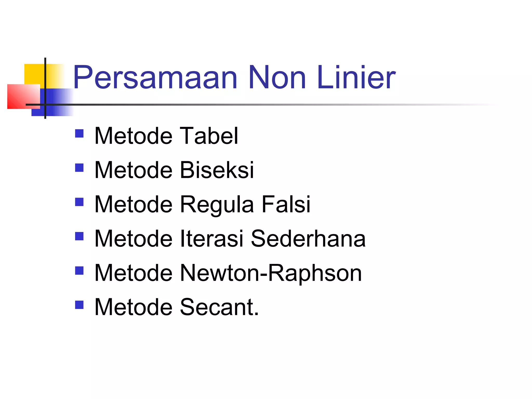This screenshot has width=532, height=399.
Task: Select the 'Metode Newton-Raphson' line
Action: pyautogui.click(x=228, y=273)
